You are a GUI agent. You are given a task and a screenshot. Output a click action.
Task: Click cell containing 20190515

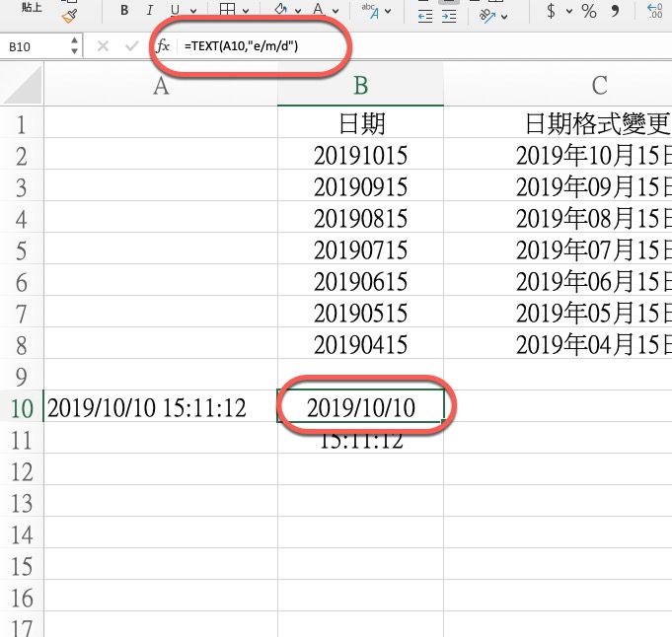[360, 314]
